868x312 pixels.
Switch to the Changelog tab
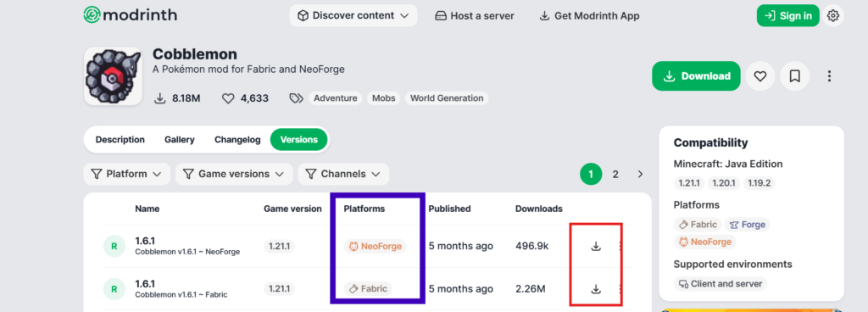click(237, 139)
